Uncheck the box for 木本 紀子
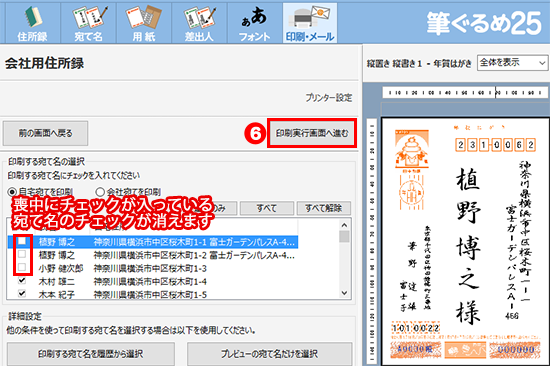Screen dimensions: 550x366 (22, 294)
